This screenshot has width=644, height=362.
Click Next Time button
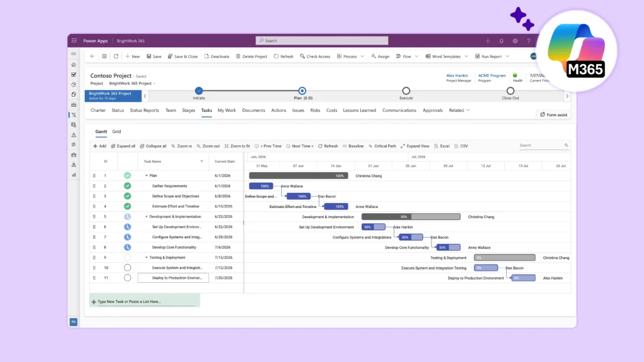click(x=300, y=146)
